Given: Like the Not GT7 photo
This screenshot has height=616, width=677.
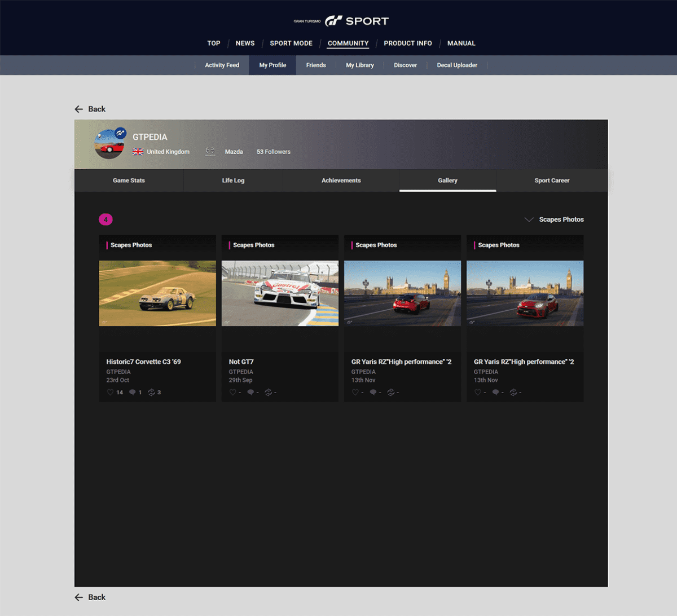Looking at the screenshot, I should (232, 392).
